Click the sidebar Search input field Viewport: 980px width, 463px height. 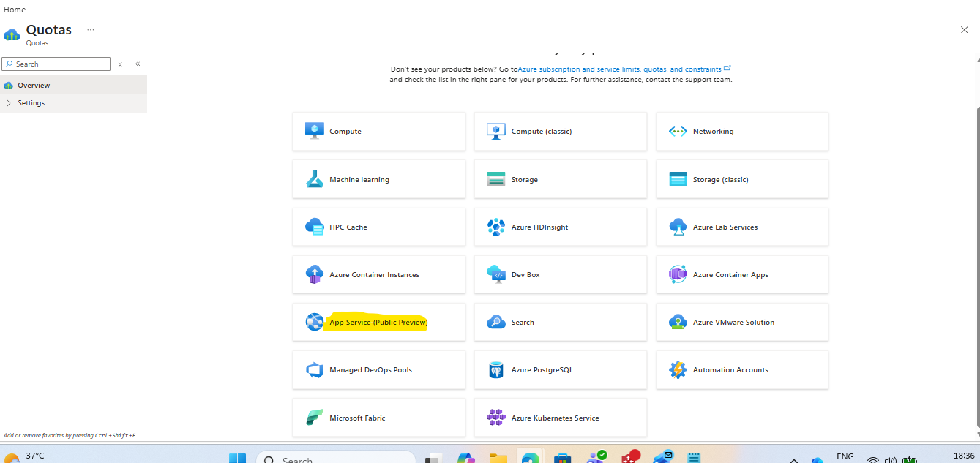[56, 64]
